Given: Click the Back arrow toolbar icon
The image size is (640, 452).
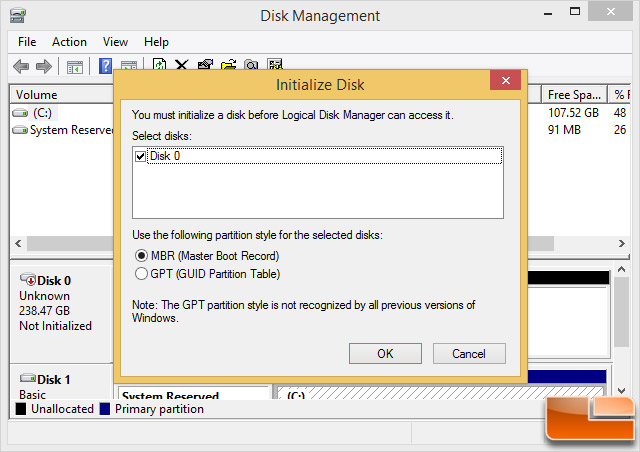Looking at the screenshot, I should click(x=21, y=66).
